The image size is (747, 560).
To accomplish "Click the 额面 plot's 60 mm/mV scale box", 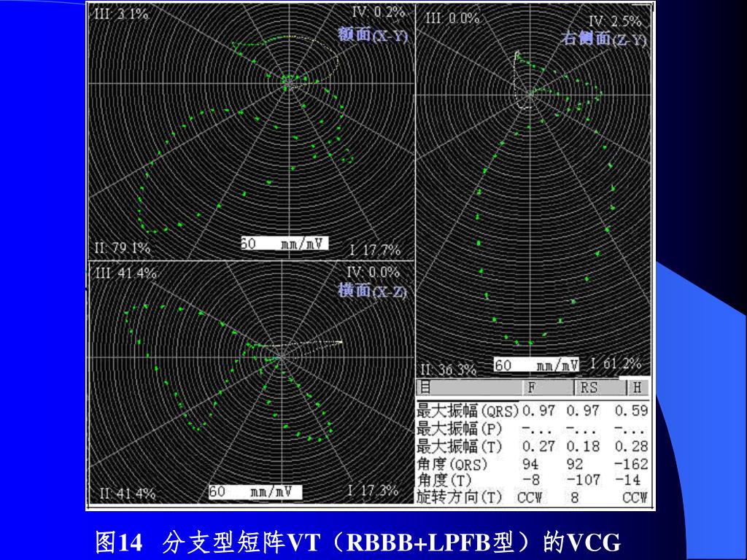I will coord(285,244).
